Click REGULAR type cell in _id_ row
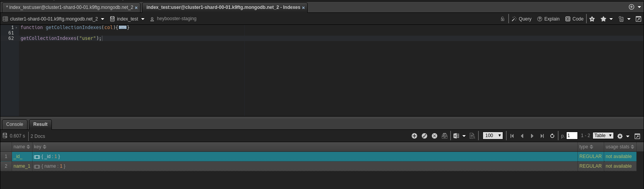This screenshot has width=644, height=189. tap(591, 156)
